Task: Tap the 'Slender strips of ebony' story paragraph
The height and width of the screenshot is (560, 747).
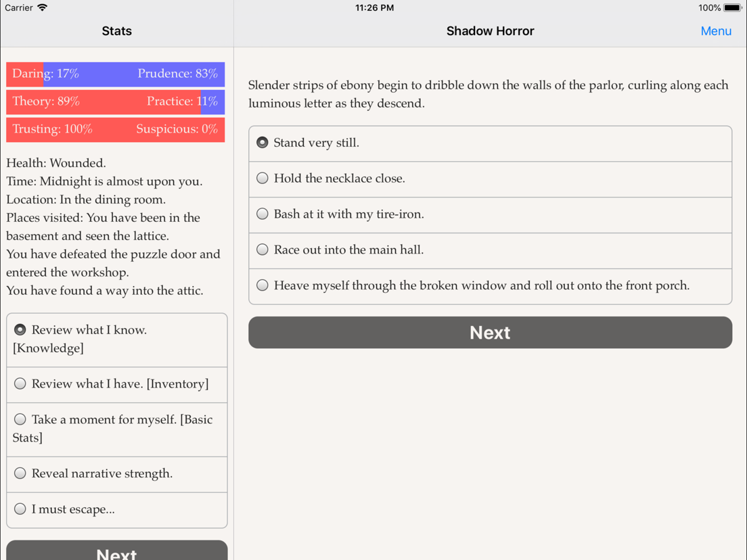Action: 489,94
